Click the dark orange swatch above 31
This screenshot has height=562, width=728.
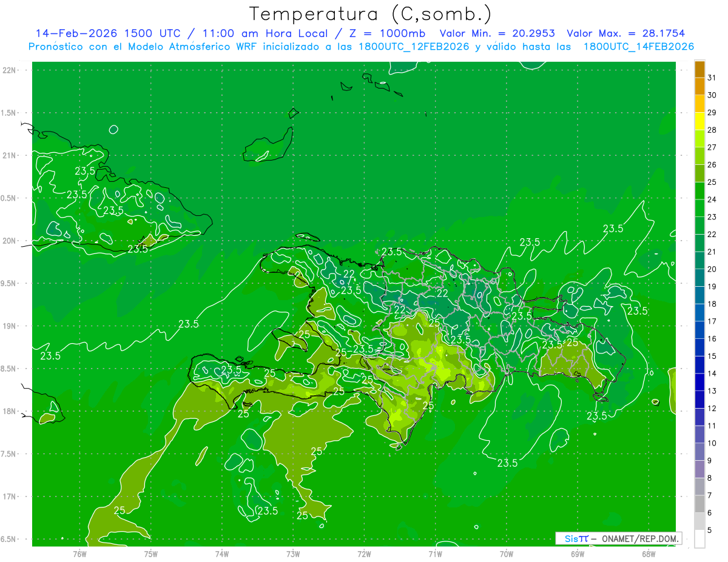pyautogui.click(x=699, y=69)
